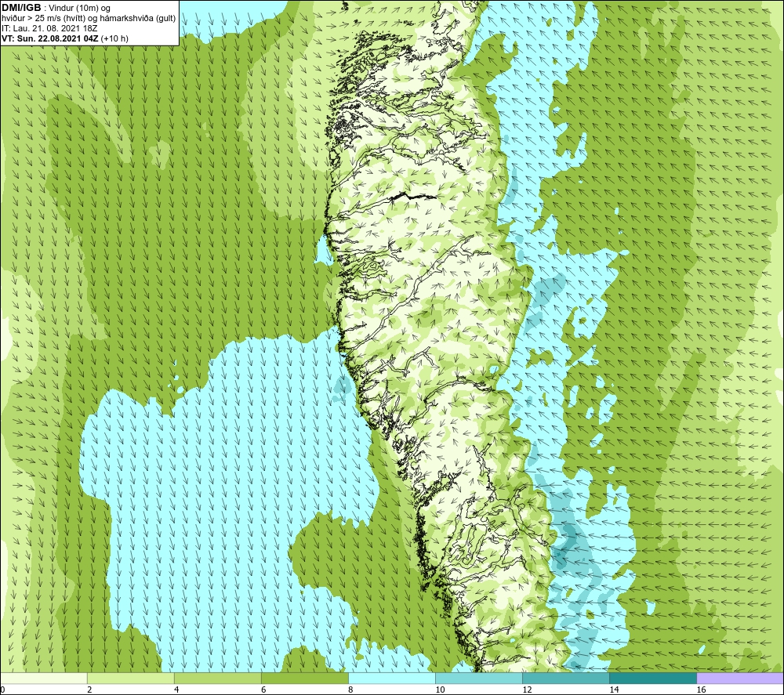Click the legend label '14'
The height and width of the screenshot is (695, 784).
614,690
